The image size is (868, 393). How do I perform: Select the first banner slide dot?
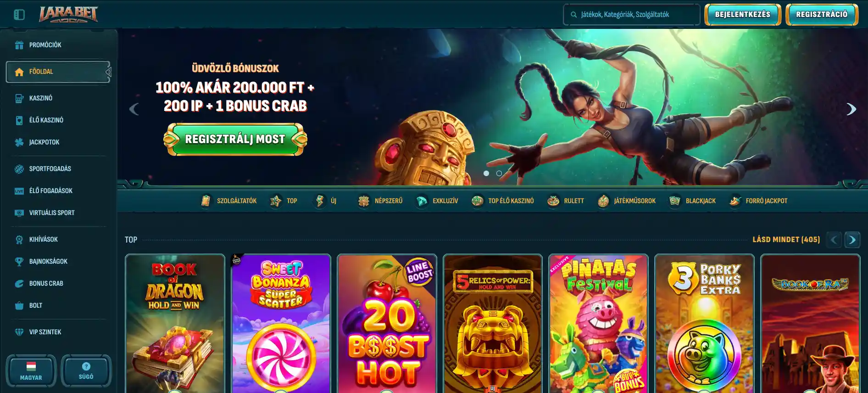[486, 173]
